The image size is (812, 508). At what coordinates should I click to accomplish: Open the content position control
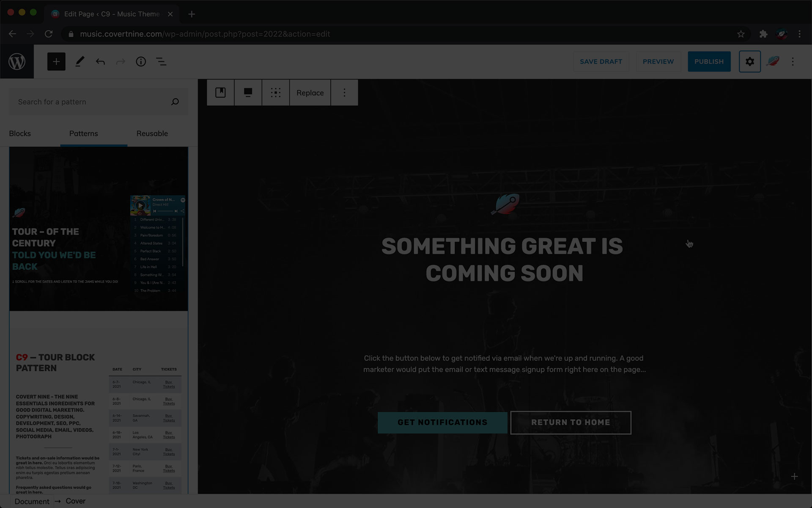point(248,92)
